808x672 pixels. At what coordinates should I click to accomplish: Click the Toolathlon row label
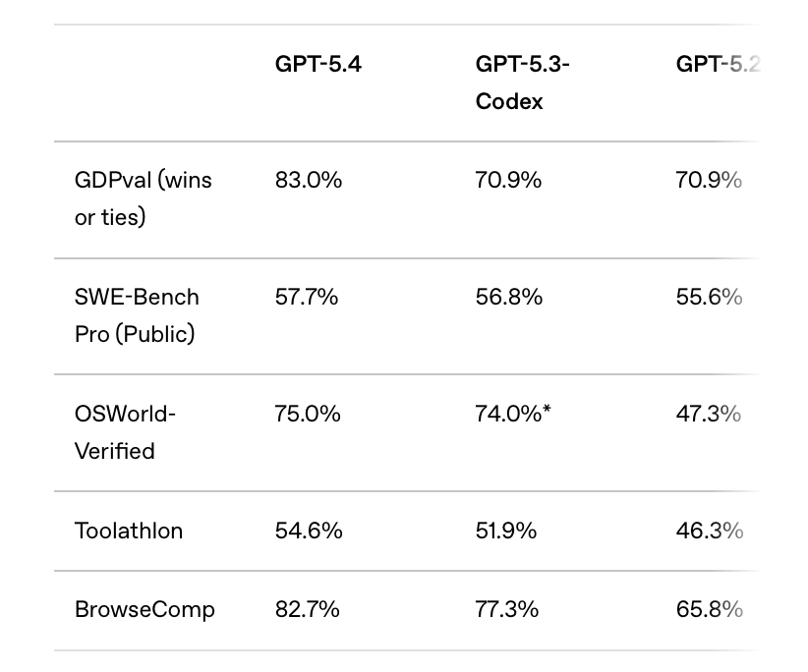[x=129, y=531]
